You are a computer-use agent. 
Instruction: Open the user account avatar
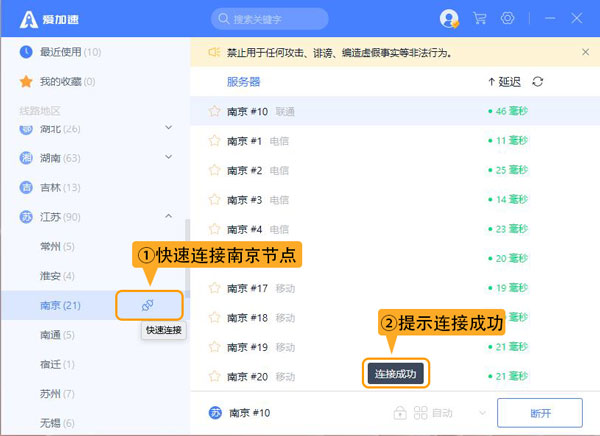tap(449, 18)
